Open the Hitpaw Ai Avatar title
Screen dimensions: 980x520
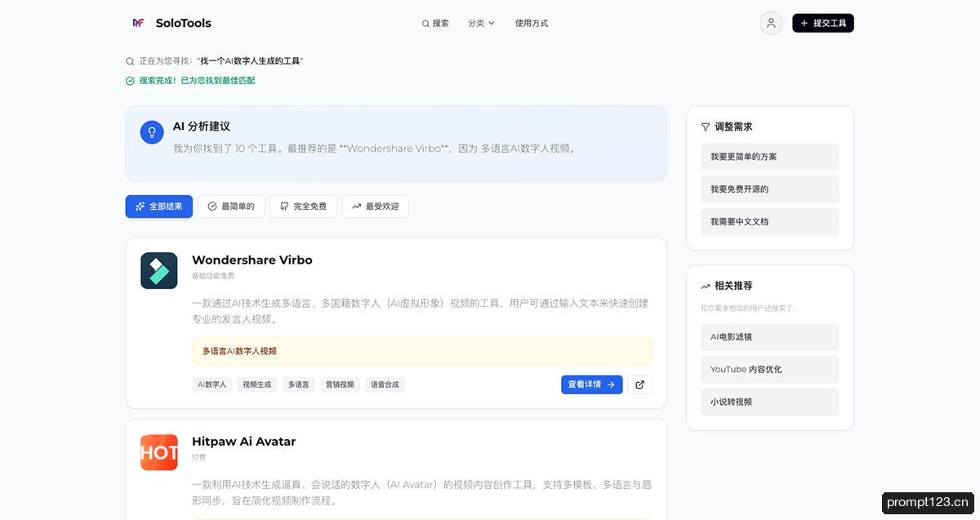coord(244,442)
